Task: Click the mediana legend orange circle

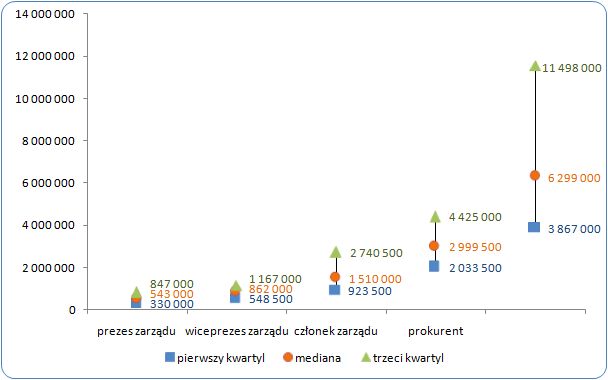Action: click(288, 357)
